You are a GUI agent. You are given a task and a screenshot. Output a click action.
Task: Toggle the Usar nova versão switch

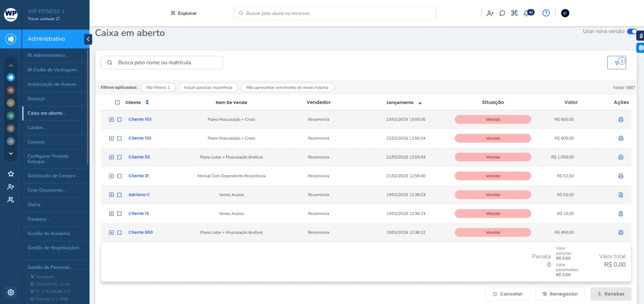click(632, 31)
